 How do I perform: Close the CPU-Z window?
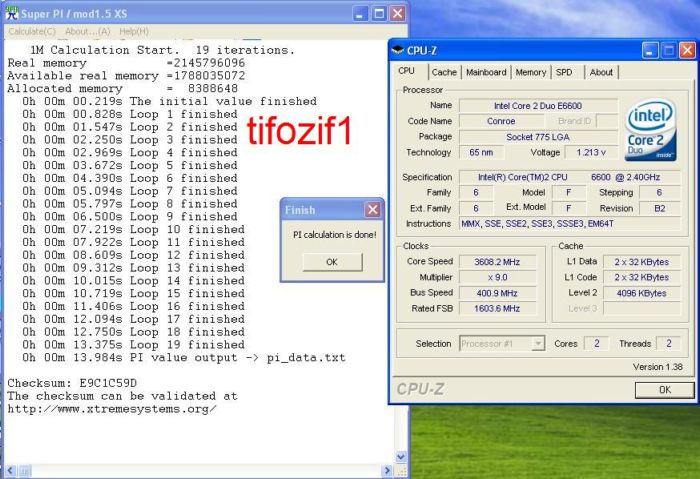click(687, 50)
